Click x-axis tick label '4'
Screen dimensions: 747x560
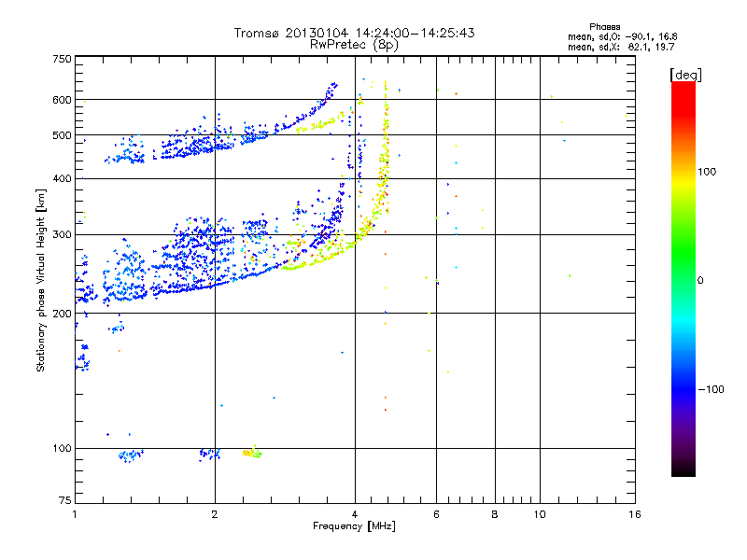click(x=355, y=514)
